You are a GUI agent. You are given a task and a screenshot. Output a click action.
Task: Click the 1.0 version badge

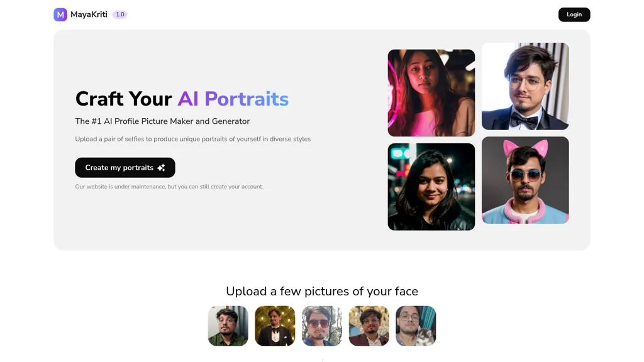(120, 14)
